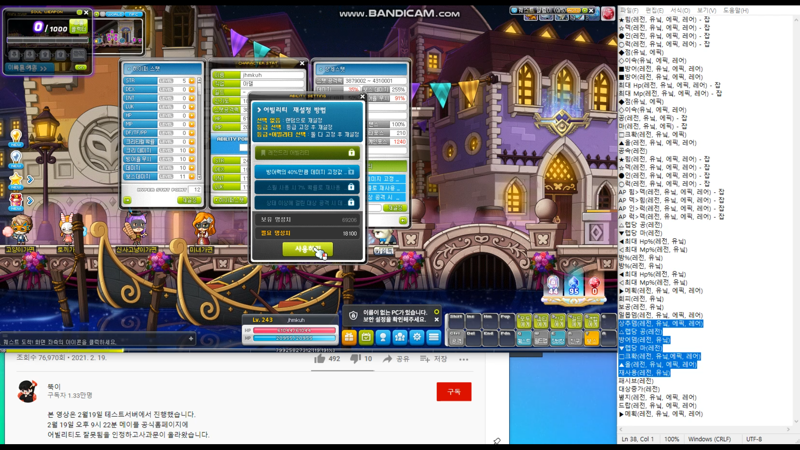Toggle lock on the second ability line
This screenshot has width=800, height=450.
coord(351,187)
